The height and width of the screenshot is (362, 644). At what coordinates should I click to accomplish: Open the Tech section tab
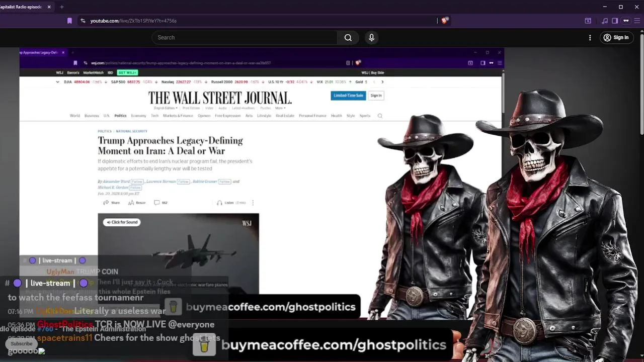(x=154, y=116)
